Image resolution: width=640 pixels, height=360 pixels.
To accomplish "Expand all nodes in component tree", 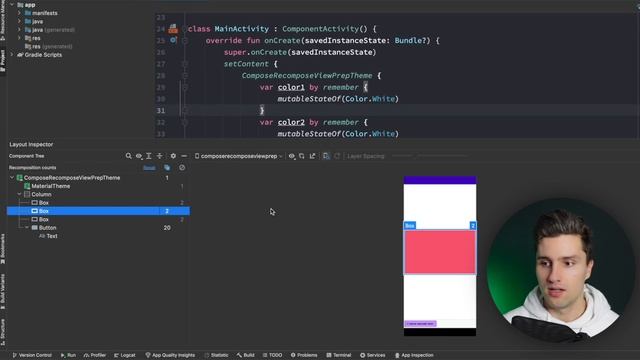I will 149,156.
